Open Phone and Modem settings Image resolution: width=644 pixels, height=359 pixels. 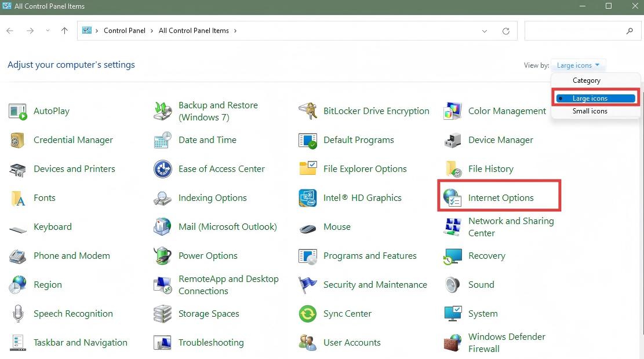72,255
